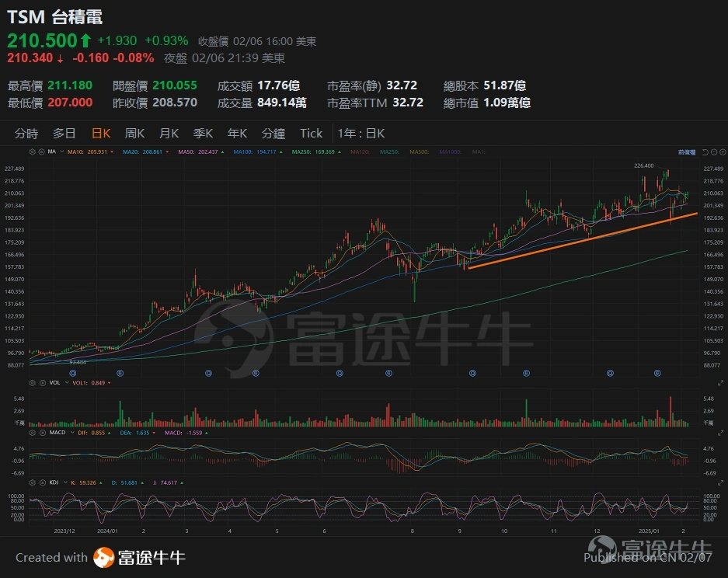The image size is (728, 578).
Task: Maximize the MACD panel using expand icon
Action: click(x=720, y=433)
